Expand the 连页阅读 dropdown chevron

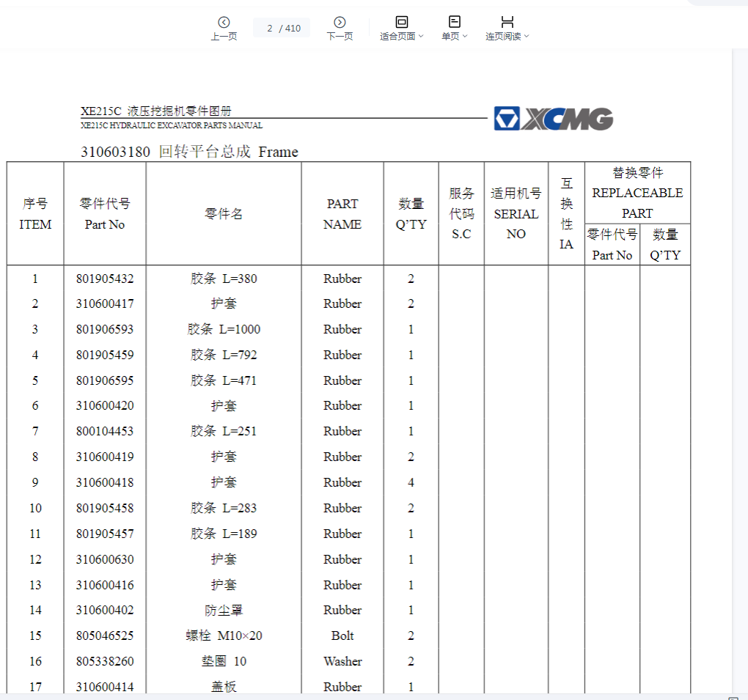coord(527,37)
